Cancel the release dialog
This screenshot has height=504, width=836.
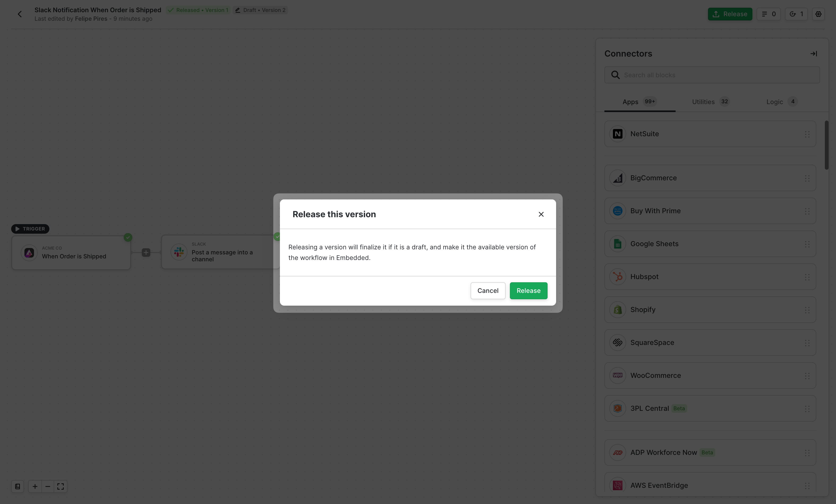(488, 291)
